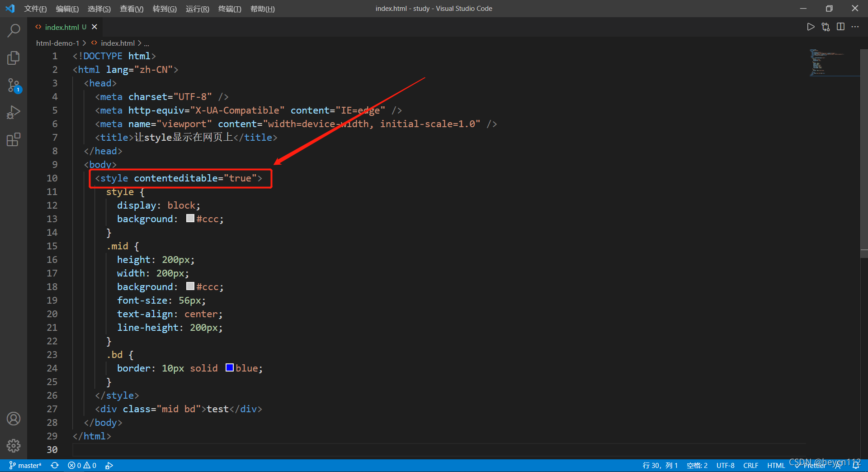
Task: Open the Search view in activity bar
Action: 14,30
